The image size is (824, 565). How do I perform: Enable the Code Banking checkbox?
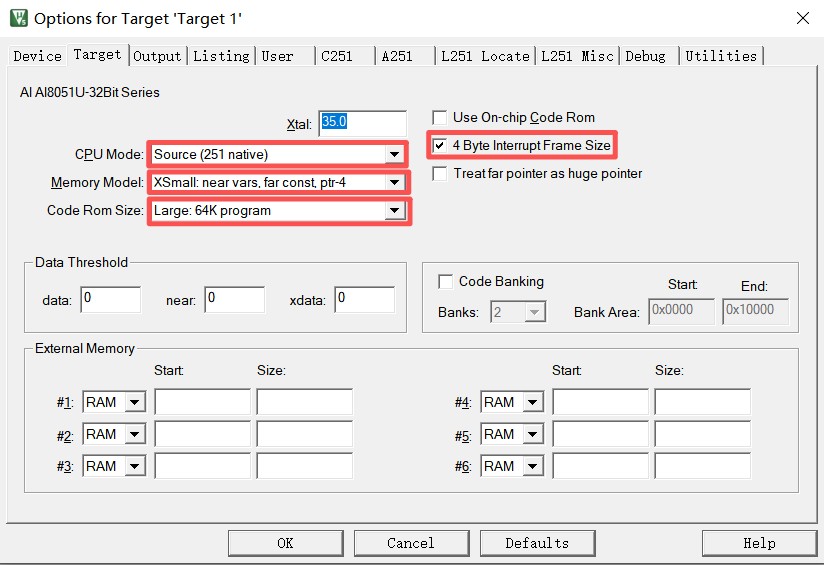445,282
